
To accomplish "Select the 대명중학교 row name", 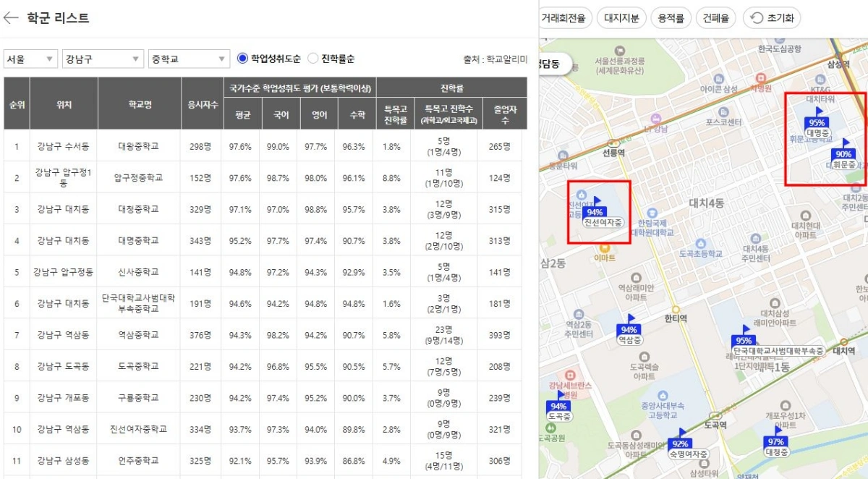I will click(138, 241).
